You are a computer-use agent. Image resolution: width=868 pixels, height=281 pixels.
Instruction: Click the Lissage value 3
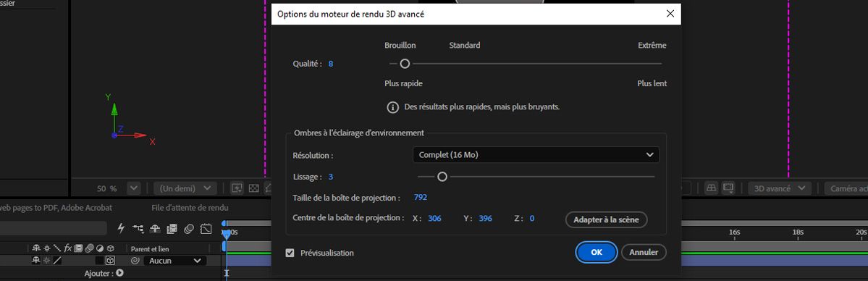click(331, 177)
